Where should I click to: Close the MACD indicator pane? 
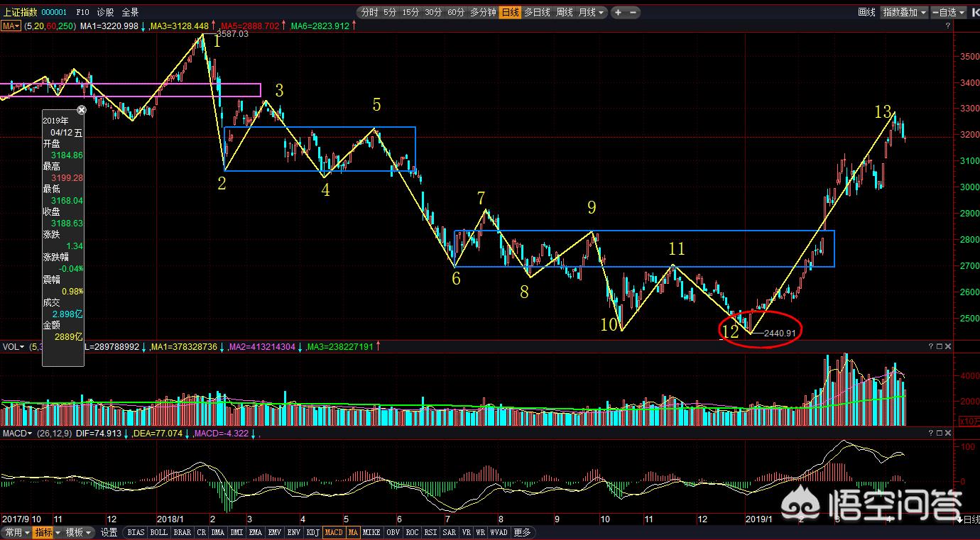pyautogui.click(x=948, y=432)
